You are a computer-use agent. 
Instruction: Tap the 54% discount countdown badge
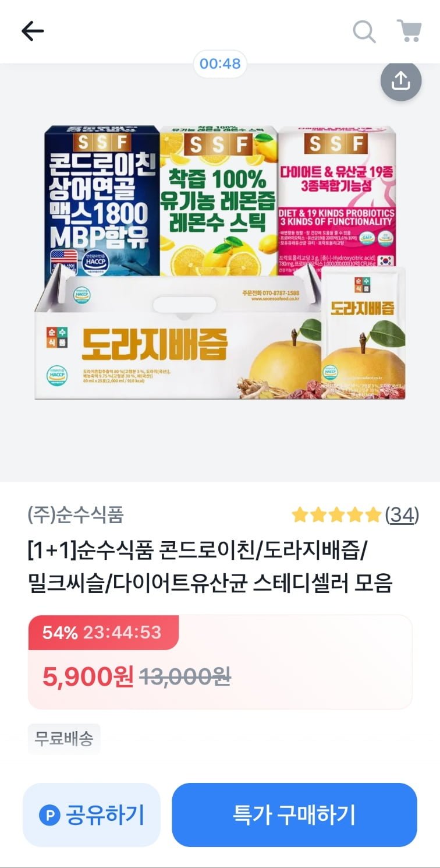103,632
